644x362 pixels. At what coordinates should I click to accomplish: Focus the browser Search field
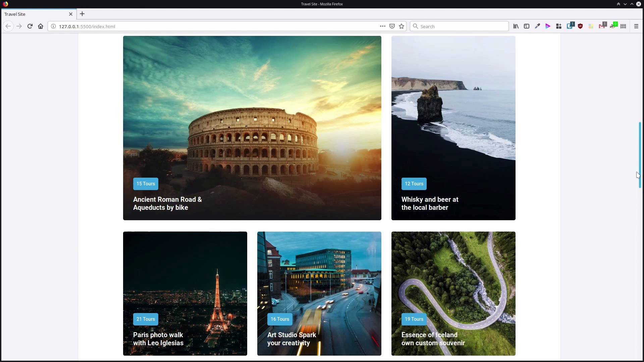click(463, 26)
